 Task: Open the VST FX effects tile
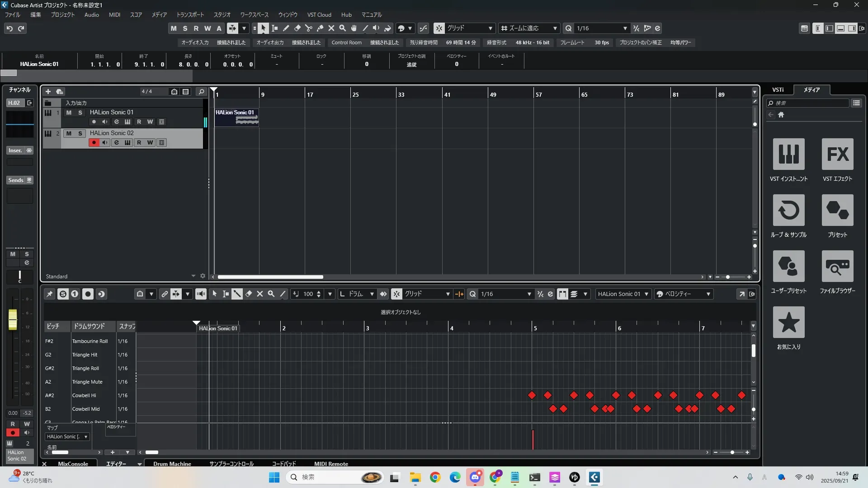pyautogui.click(x=837, y=154)
